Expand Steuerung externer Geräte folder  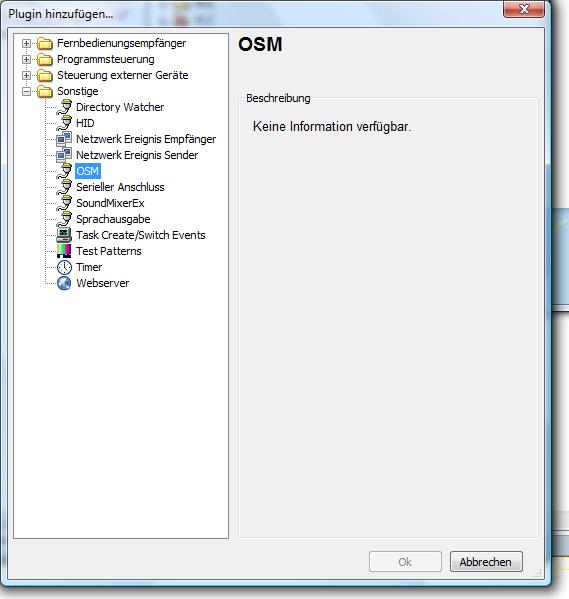(26, 75)
